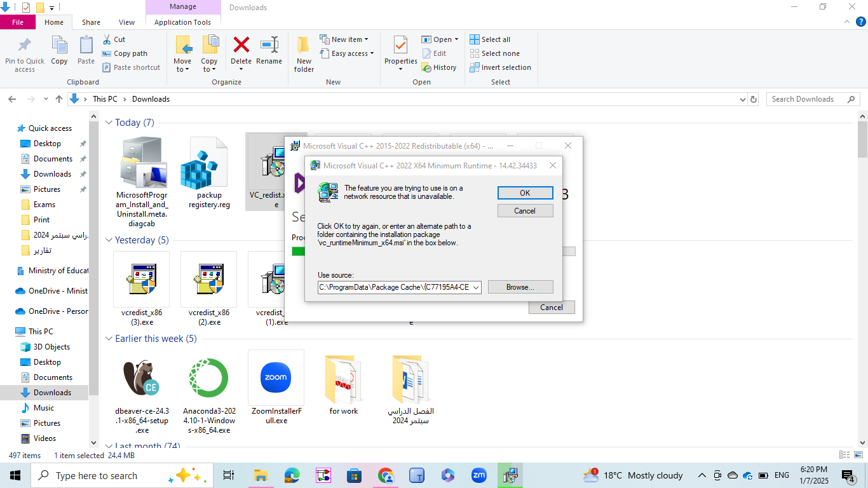
Task: Select the packup registery.reg file
Action: tap(209, 173)
